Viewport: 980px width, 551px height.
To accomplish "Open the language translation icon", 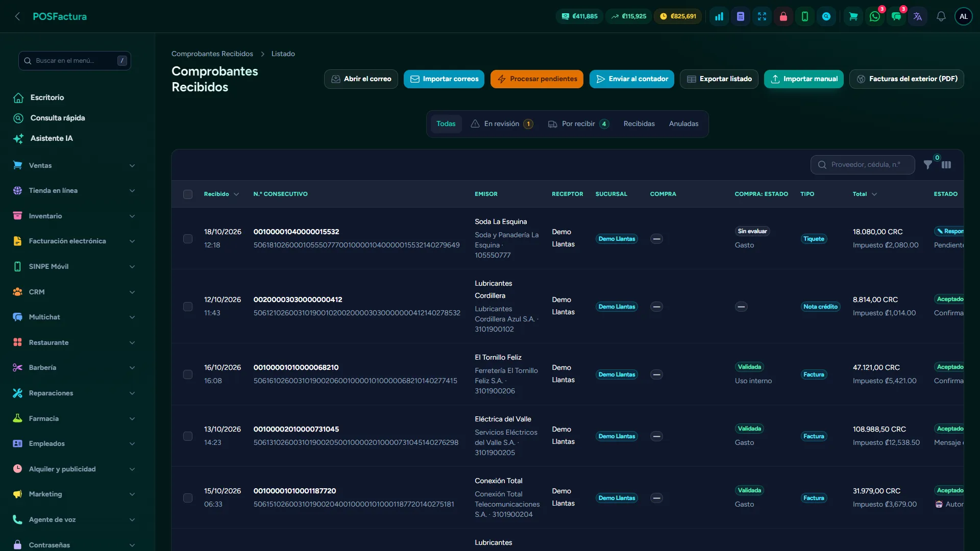I will 918,16.
